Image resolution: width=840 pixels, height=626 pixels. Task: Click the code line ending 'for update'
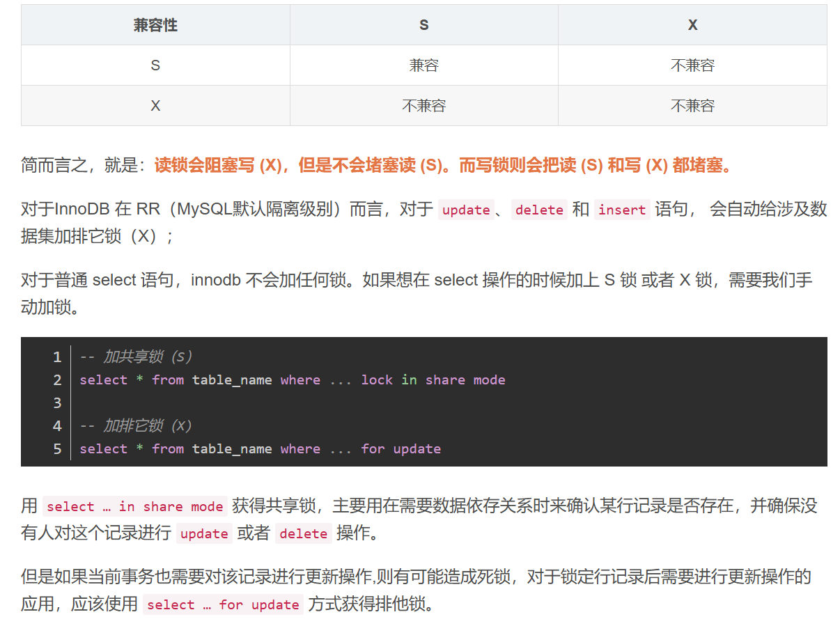(x=260, y=448)
